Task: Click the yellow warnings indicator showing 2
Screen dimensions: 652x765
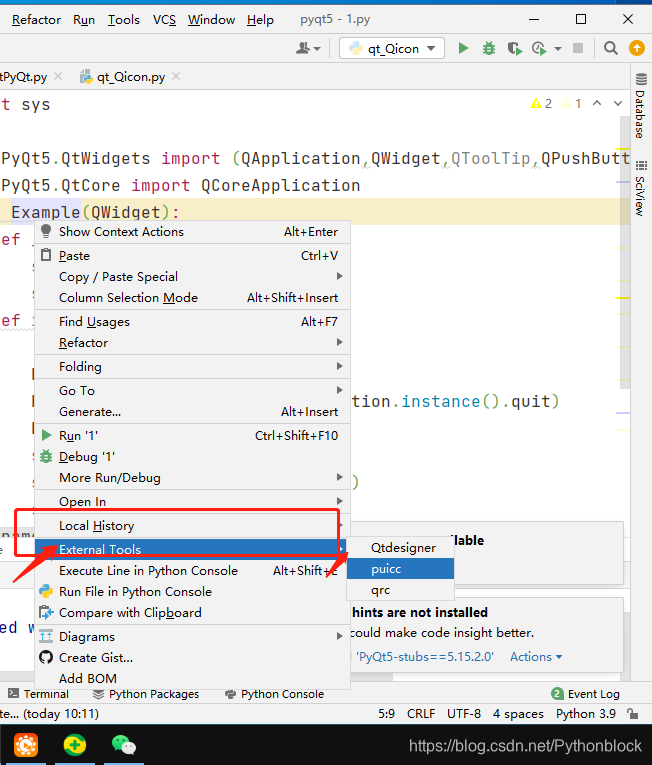Action: [541, 103]
